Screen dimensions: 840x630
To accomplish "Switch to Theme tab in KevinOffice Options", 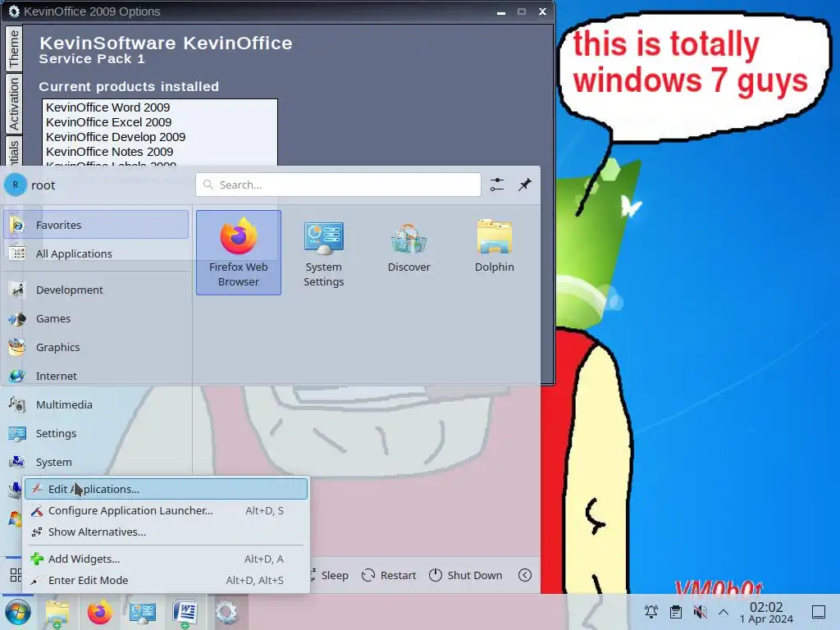I will (14, 48).
